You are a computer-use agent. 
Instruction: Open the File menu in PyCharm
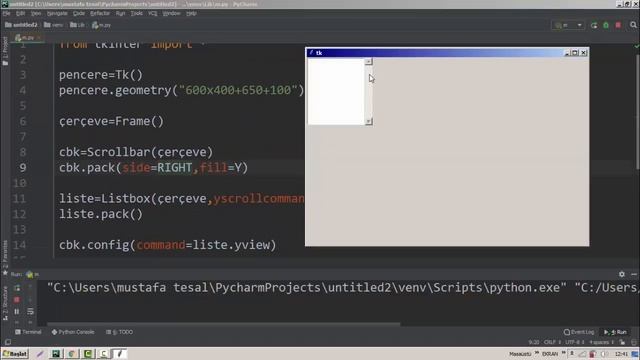click(6, 13)
